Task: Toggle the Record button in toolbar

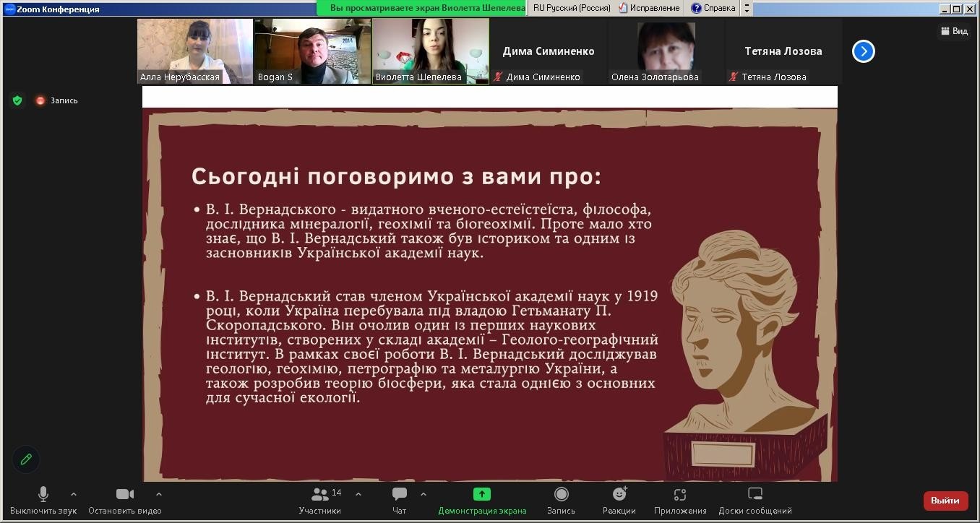Action: click(561, 495)
